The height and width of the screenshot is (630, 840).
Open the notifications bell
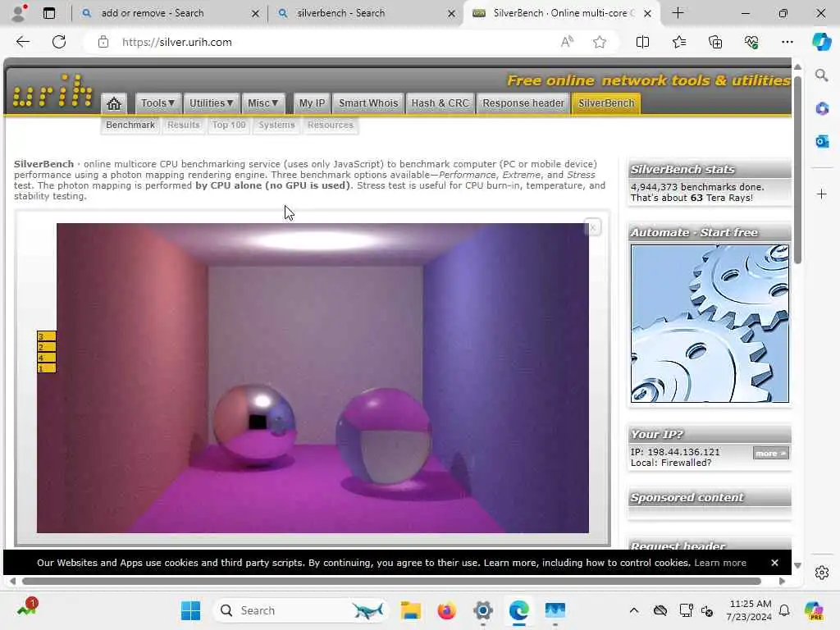pyautogui.click(x=784, y=610)
